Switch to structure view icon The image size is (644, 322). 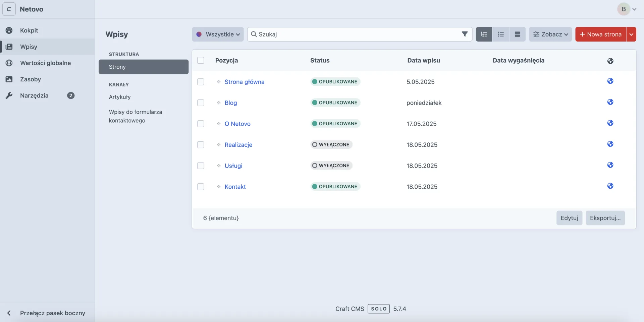(484, 34)
